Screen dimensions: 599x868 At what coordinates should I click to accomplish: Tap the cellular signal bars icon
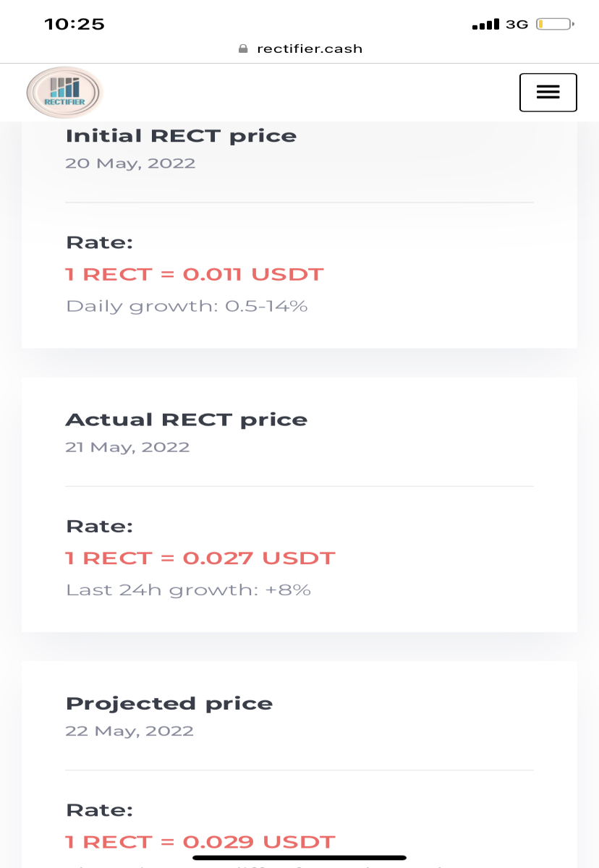click(485, 25)
